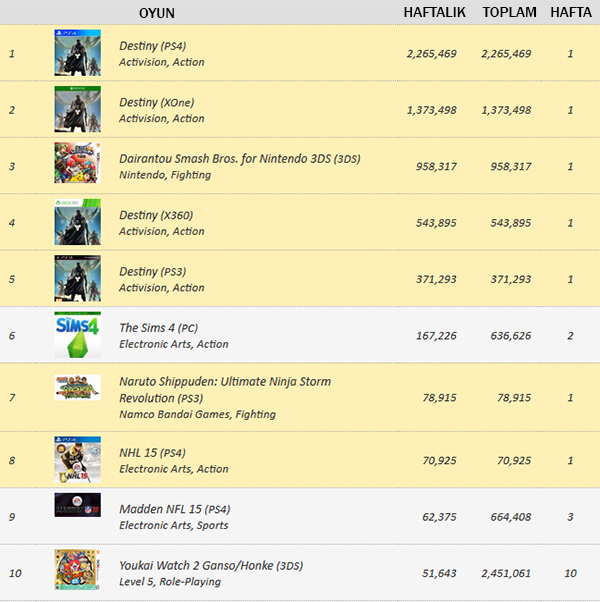
Task: Select the HAFTA column header
Action: pyautogui.click(x=571, y=12)
